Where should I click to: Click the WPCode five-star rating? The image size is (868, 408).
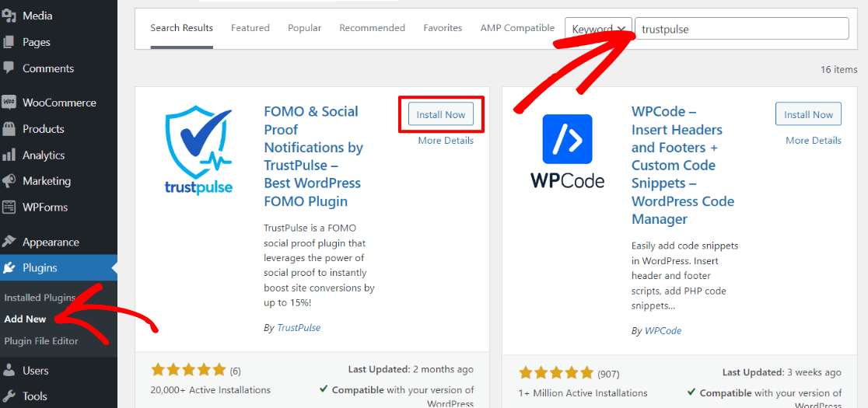coord(556,373)
